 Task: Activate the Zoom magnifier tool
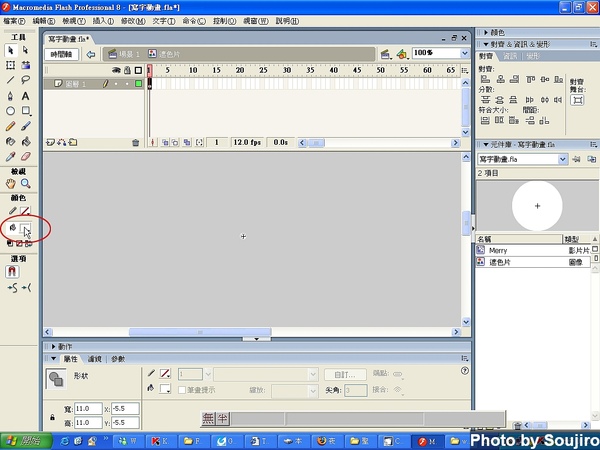click(26, 184)
